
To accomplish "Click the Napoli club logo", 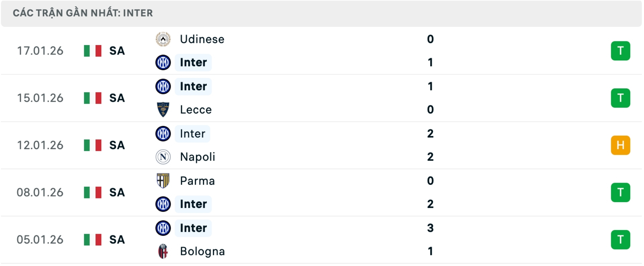I will click(x=163, y=157).
